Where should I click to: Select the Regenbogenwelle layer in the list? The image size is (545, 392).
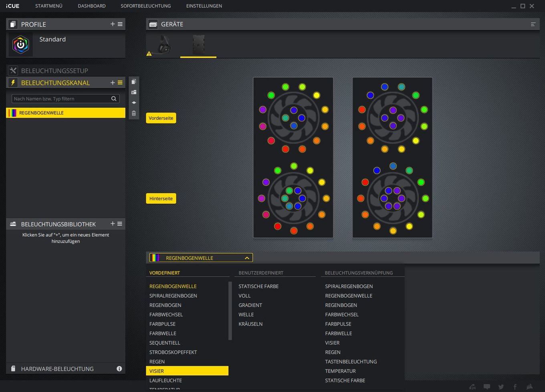(66, 113)
